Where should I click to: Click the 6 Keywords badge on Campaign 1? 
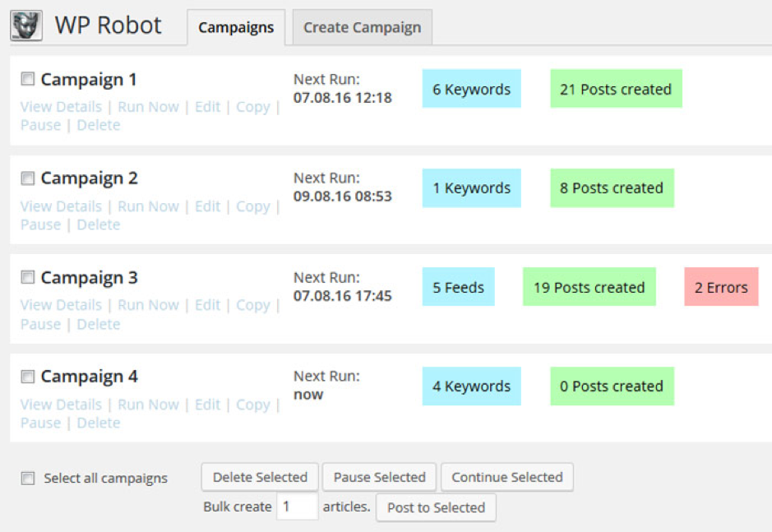point(471,89)
